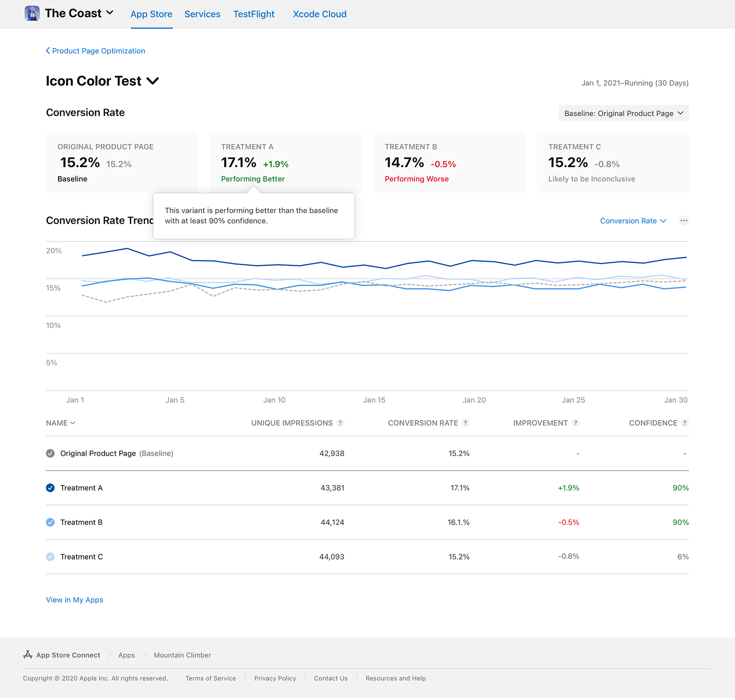
Task: Click the Improvement help icon
Action: click(576, 423)
